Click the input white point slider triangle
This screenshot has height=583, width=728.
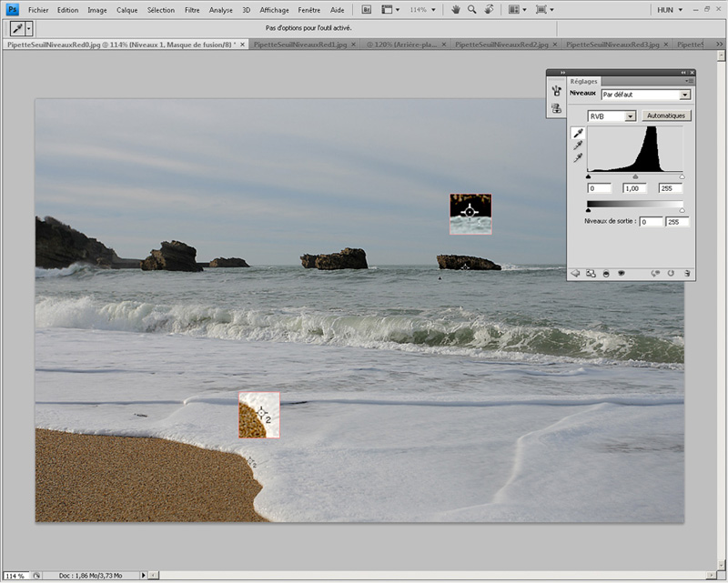682,176
